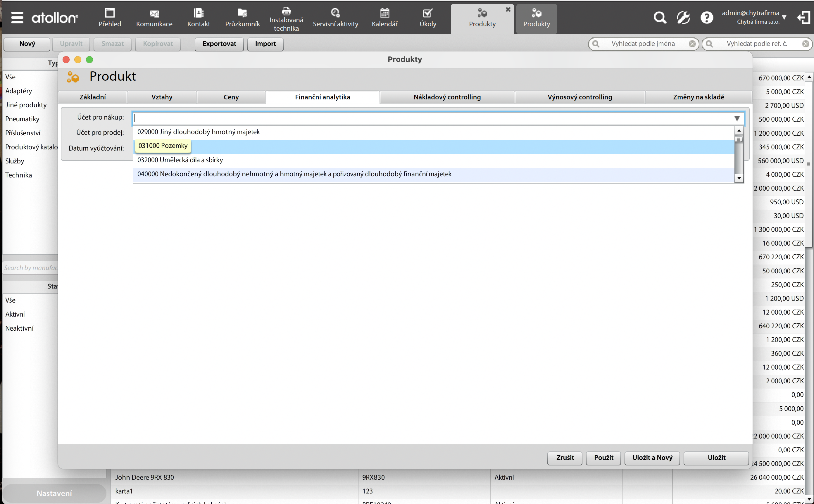Viewport: 814px width, 504px height.
Task: Switch to the Výnosový controlling tab
Action: click(x=580, y=97)
